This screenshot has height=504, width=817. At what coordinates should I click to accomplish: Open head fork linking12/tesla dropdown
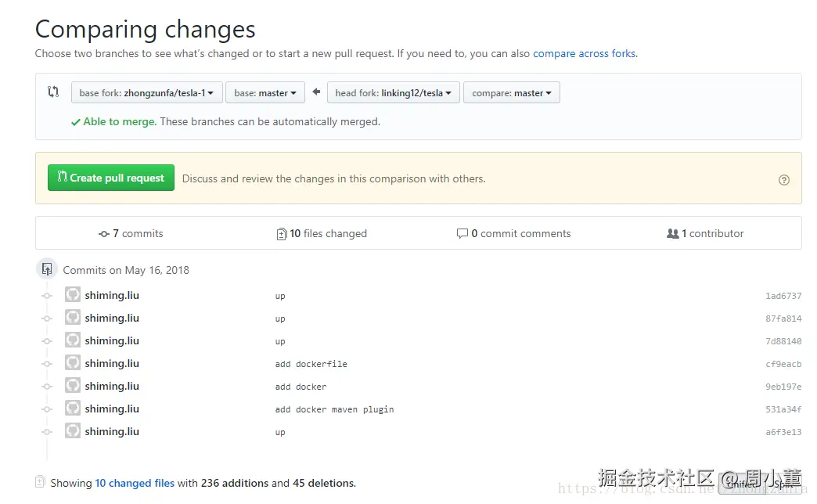coord(394,92)
